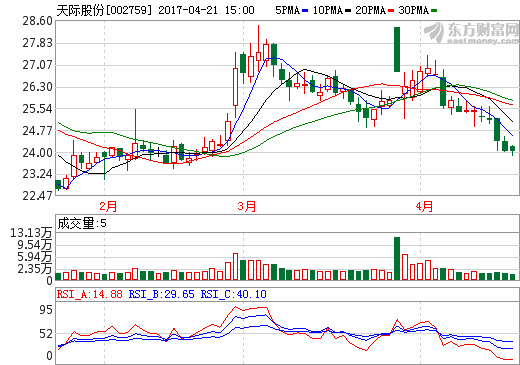Click the black 10PMA legend swatch
The height and width of the screenshot is (365, 520).
(x=348, y=11)
